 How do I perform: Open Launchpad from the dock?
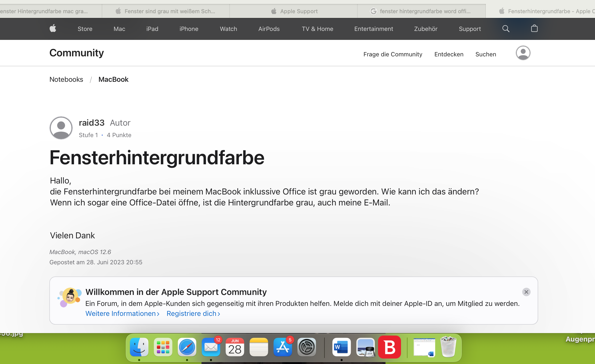tap(163, 347)
